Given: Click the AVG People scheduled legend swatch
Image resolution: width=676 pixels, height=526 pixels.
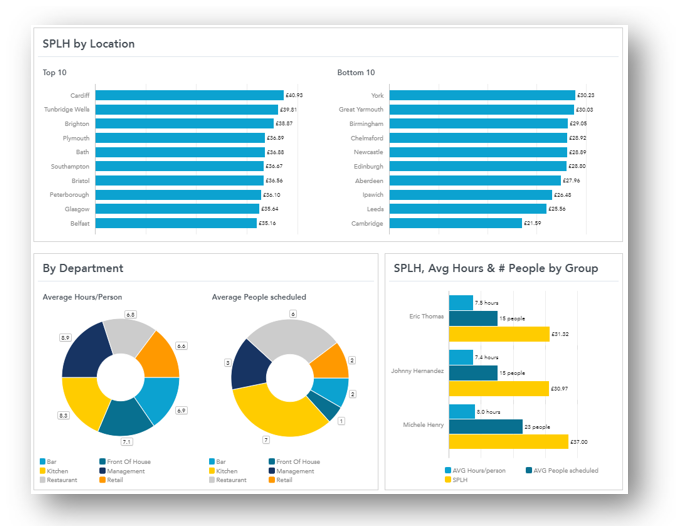Looking at the screenshot, I should (x=529, y=469).
